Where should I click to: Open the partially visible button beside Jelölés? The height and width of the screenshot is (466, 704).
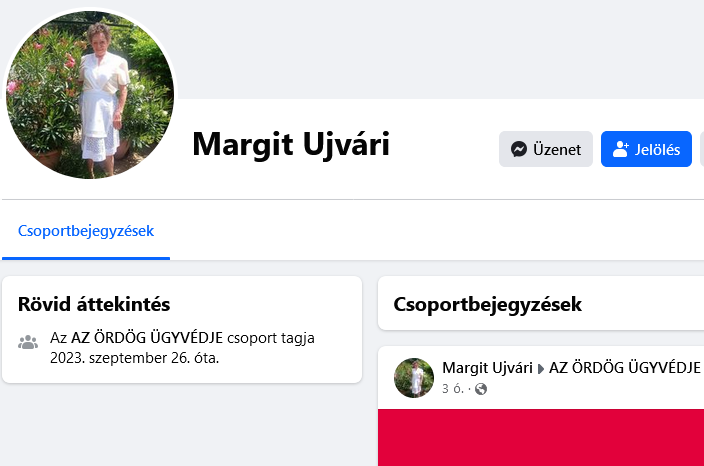click(x=702, y=149)
